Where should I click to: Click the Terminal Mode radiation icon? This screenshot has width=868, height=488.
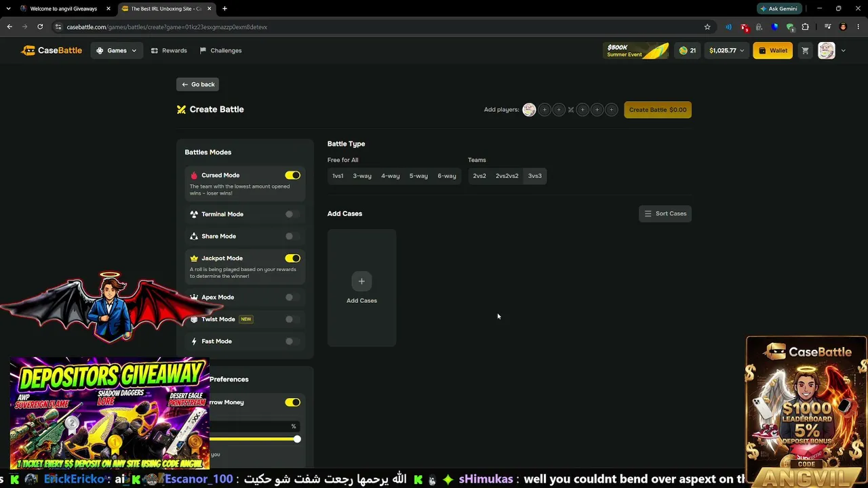(x=194, y=214)
